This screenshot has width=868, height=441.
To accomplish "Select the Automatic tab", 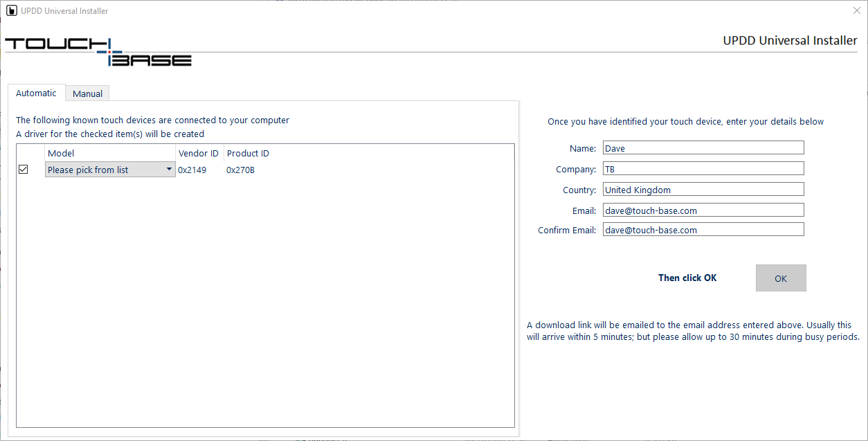I will click(36, 93).
